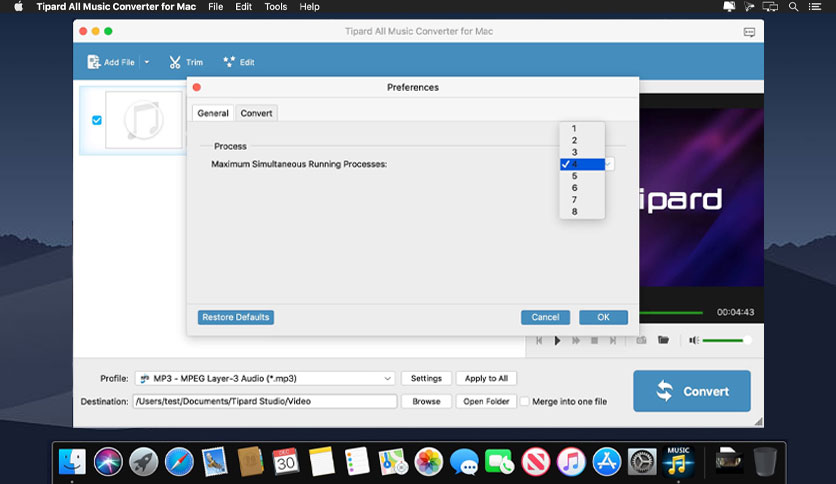Screen dimensions: 836x484
Task: Skip to next track in preview
Action: click(x=613, y=340)
